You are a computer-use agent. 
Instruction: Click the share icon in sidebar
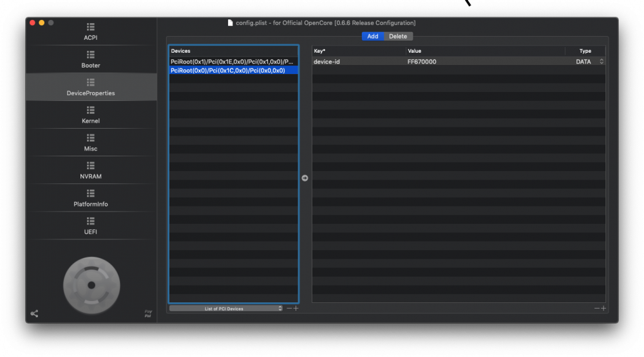tap(35, 313)
